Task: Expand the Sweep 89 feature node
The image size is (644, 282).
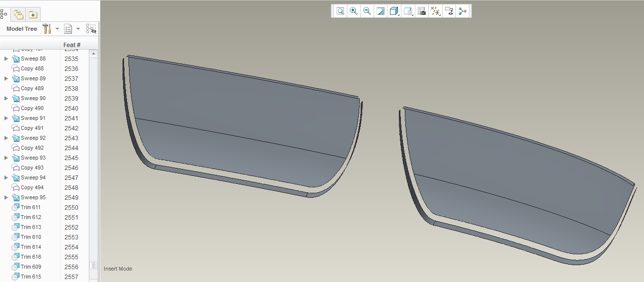Action: [x=6, y=78]
